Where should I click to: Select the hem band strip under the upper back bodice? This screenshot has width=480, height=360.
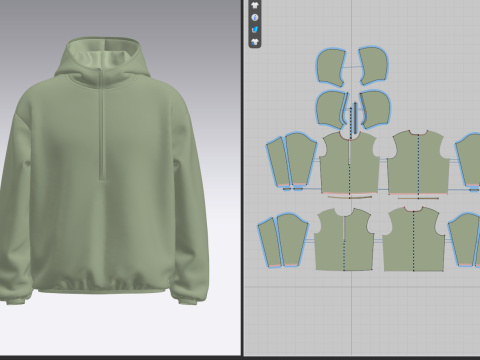click(418, 198)
